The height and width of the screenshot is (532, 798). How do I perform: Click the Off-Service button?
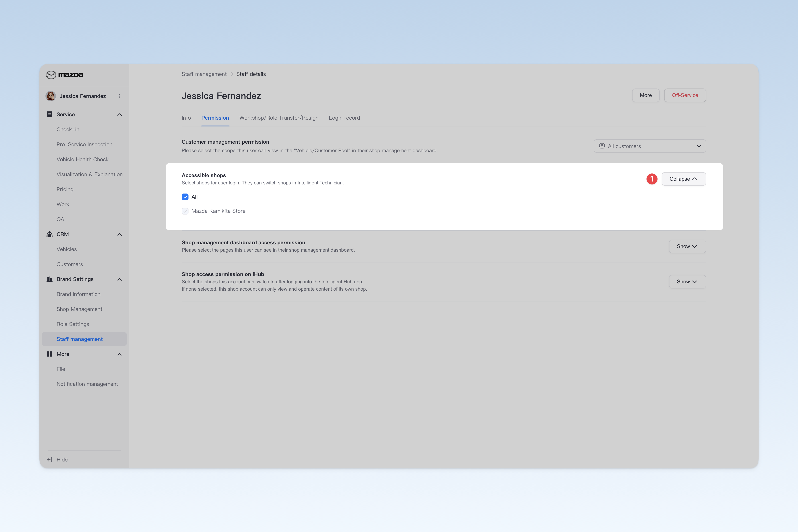(x=685, y=95)
